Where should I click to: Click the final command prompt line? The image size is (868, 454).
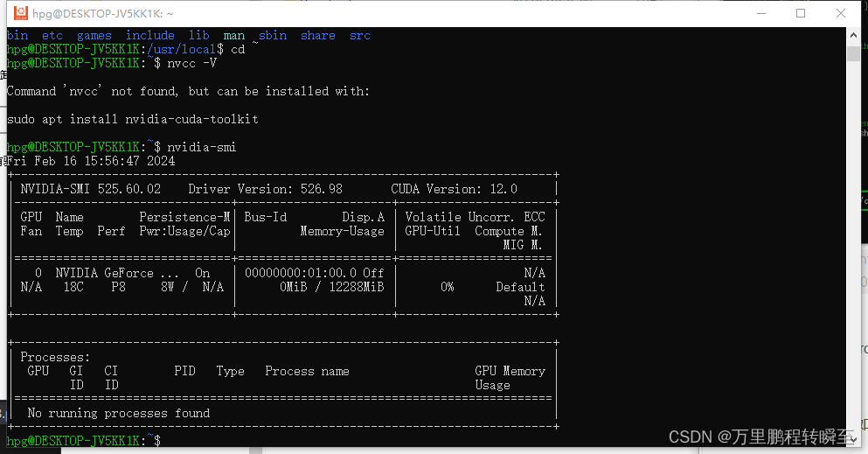84,441
